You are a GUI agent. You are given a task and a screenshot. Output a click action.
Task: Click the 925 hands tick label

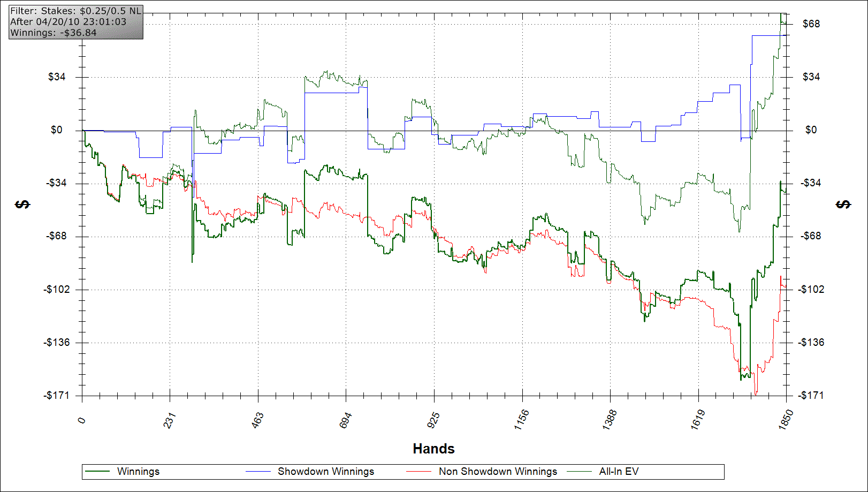434,420
